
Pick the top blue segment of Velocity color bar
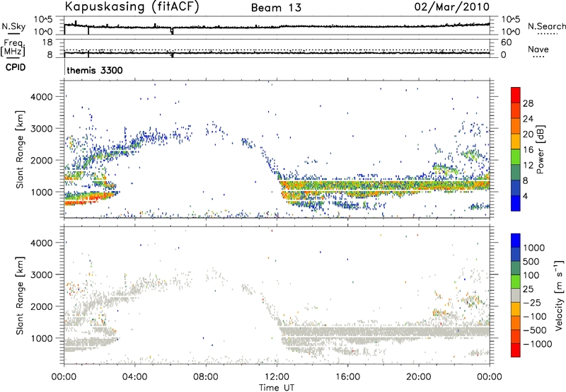pyautogui.click(x=516, y=241)
